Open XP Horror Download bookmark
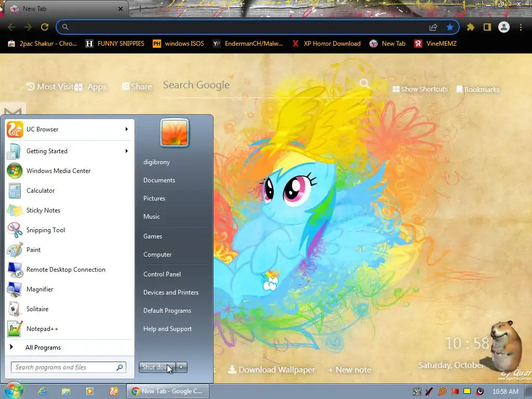The width and height of the screenshot is (532, 399). click(x=326, y=44)
